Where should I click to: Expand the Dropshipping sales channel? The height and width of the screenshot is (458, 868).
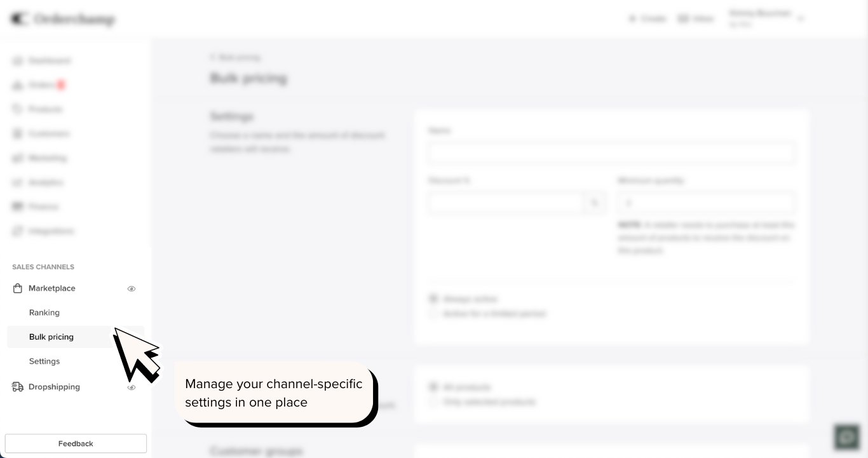54,387
